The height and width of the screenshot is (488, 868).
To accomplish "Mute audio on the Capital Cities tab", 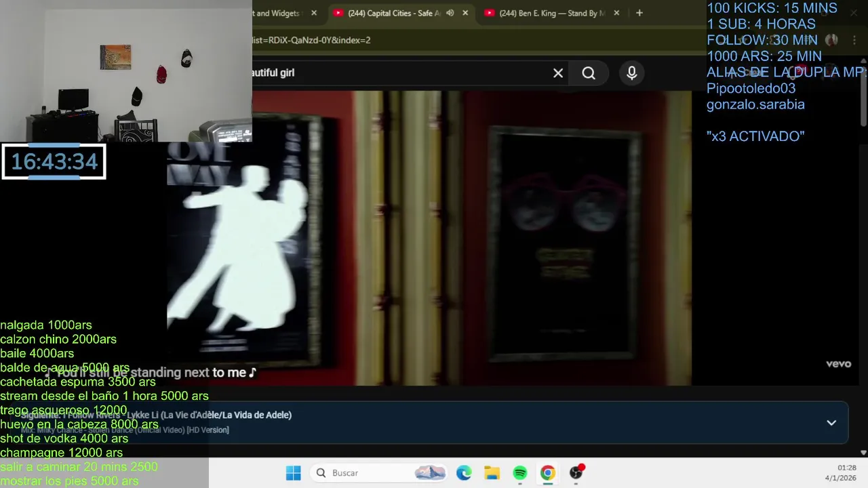I will (x=450, y=13).
